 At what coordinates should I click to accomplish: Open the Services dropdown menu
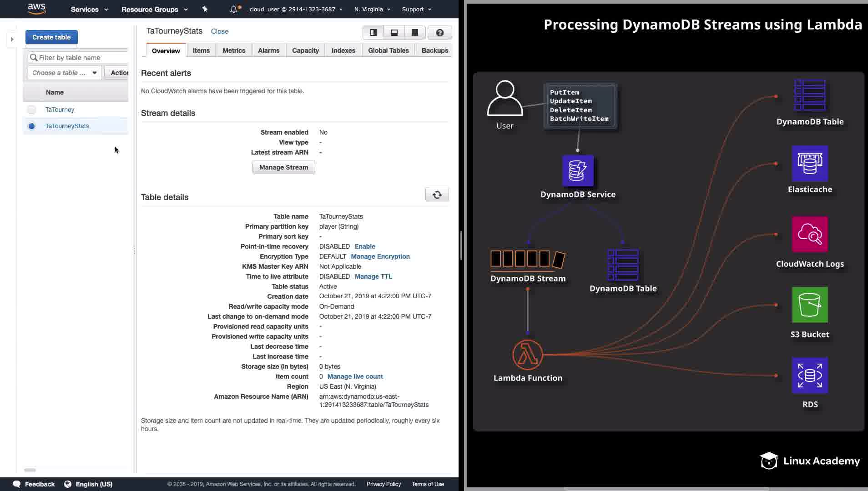(89, 9)
